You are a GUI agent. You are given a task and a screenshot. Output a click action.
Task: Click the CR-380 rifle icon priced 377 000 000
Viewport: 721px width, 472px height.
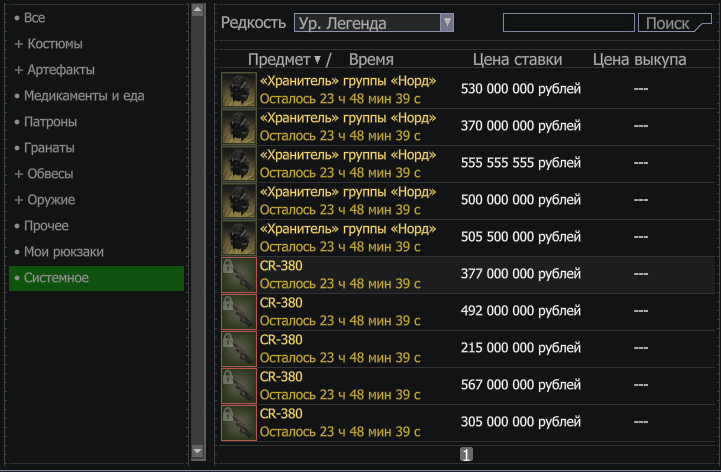point(239,275)
